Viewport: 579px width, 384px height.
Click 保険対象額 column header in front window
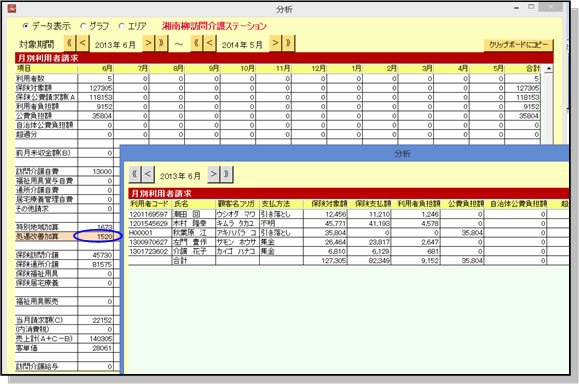325,204
